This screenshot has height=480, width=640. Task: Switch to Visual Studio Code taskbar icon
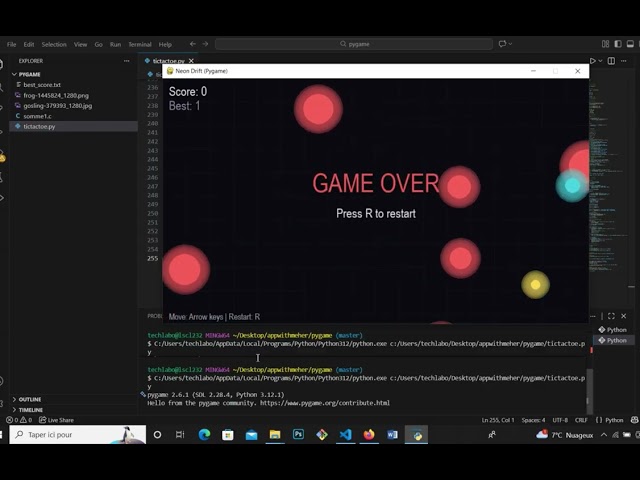tap(345, 435)
